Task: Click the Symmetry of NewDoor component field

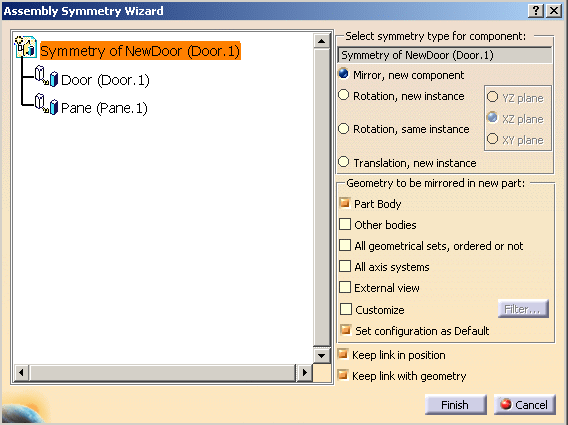Action: pos(444,55)
